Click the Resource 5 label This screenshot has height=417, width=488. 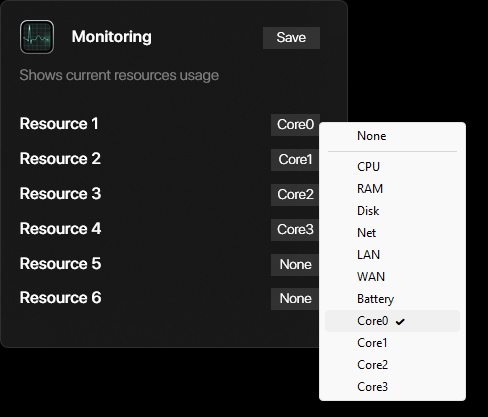60,264
